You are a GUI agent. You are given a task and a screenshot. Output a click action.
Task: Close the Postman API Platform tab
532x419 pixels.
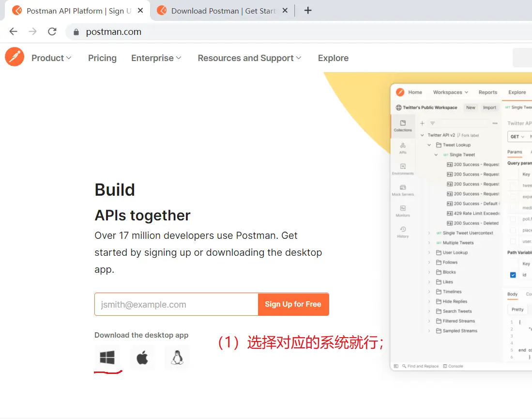(140, 11)
